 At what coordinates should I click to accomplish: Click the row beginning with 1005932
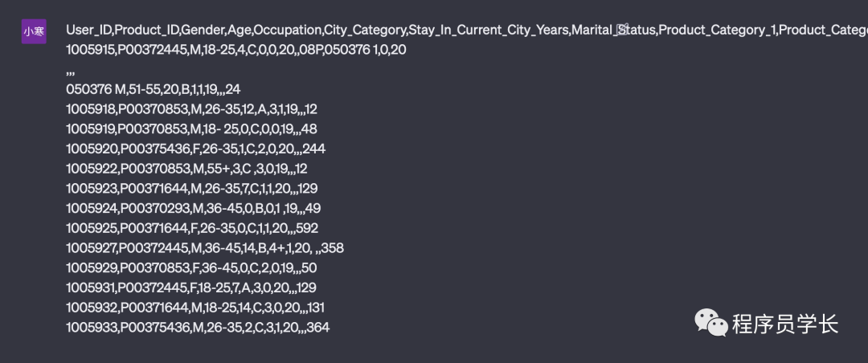pyautogui.click(x=194, y=308)
